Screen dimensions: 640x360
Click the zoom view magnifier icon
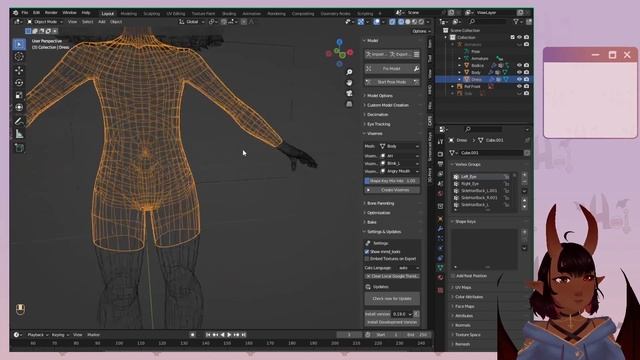[349, 72]
